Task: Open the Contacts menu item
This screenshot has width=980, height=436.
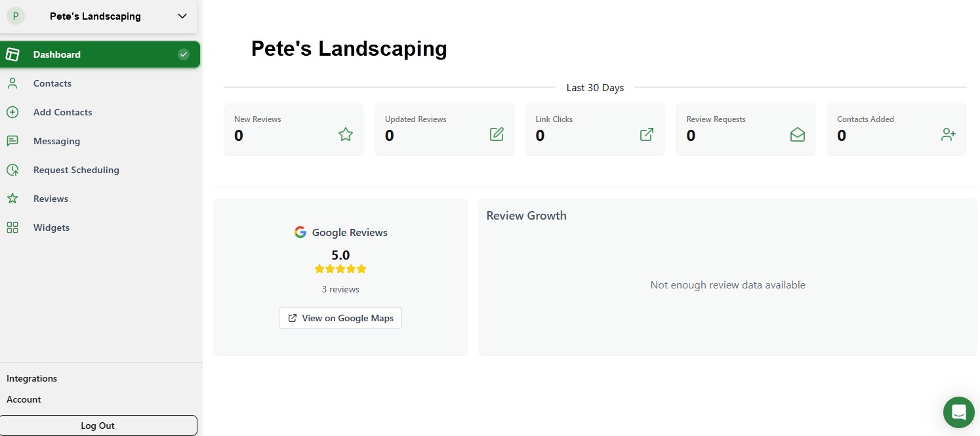Action: [x=52, y=83]
